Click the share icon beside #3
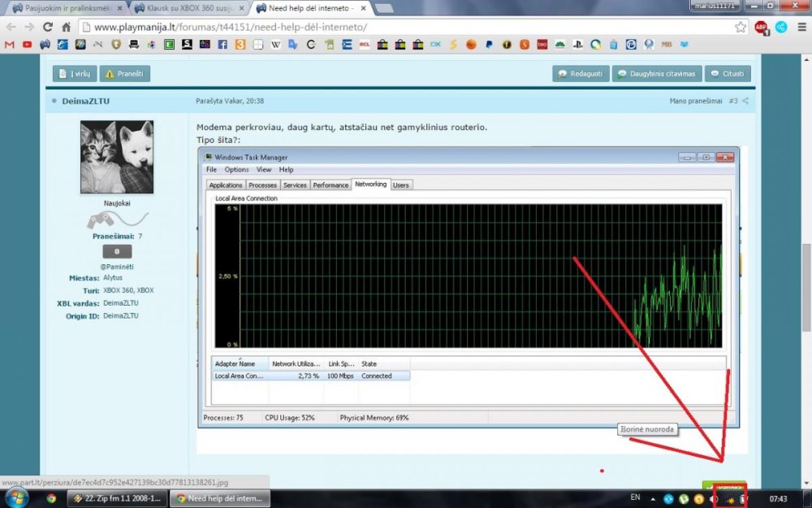 click(745, 101)
